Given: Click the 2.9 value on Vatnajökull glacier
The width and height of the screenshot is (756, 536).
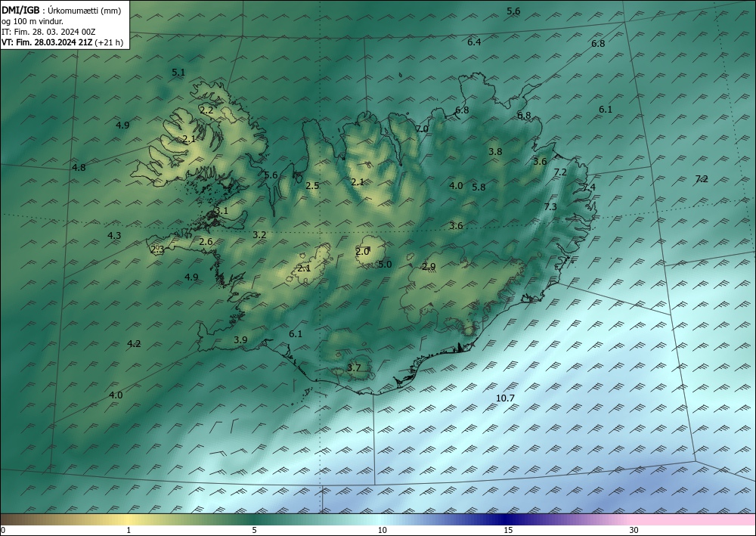Looking at the screenshot, I should (x=429, y=267).
